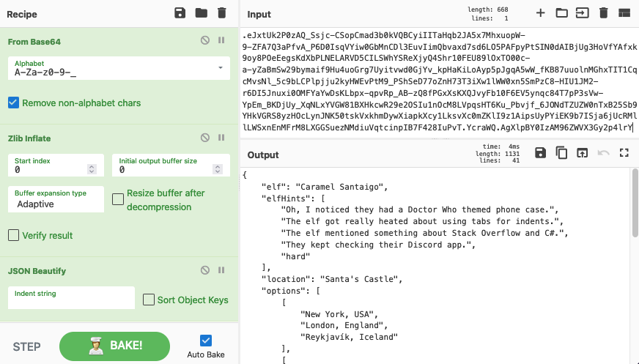Click the "London, England" option line

tap(344, 325)
